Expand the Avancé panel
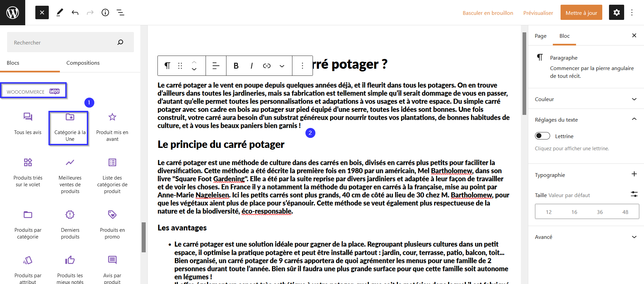644x284 pixels. (x=586, y=237)
